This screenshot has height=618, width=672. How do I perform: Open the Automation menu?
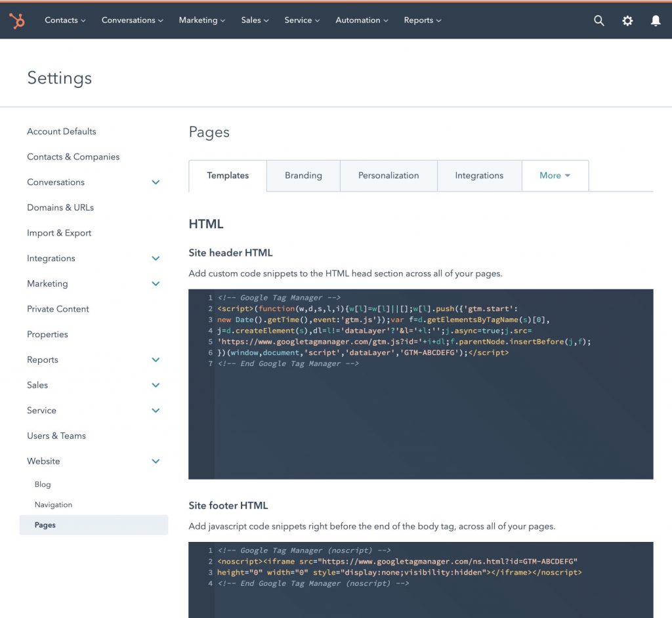click(361, 20)
